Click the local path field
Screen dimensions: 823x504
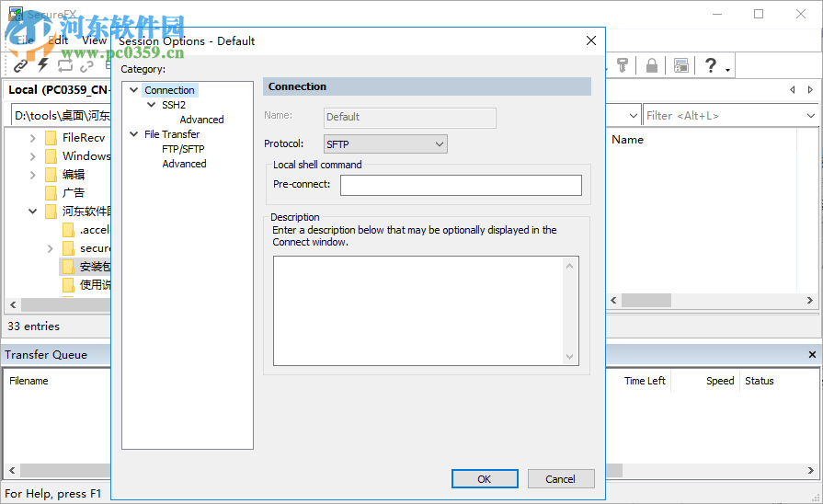pyautogui.click(x=61, y=116)
